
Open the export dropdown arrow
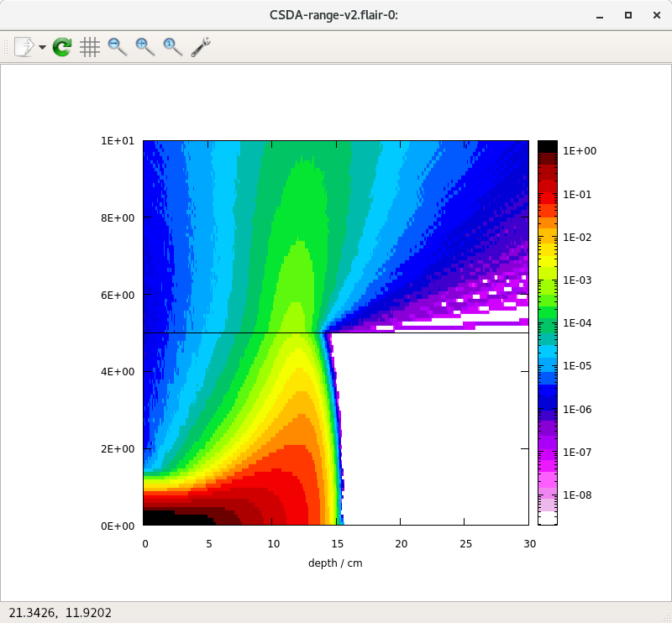click(42, 47)
